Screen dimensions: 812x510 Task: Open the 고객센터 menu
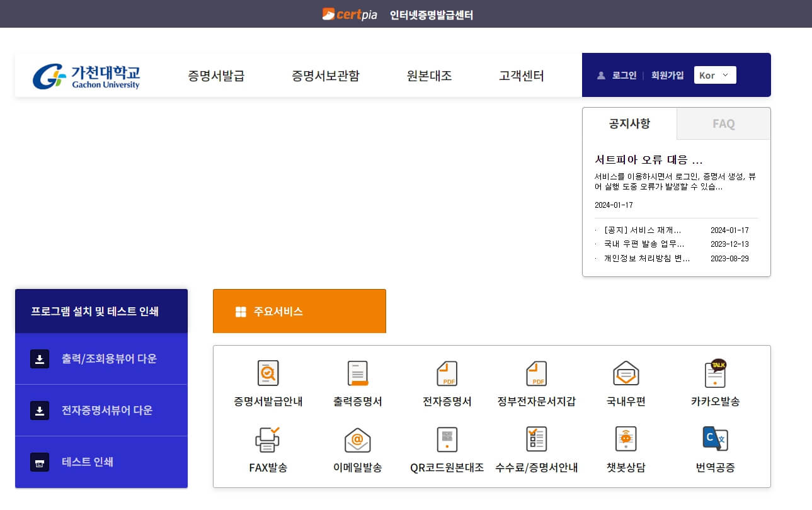click(x=522, y=76)
